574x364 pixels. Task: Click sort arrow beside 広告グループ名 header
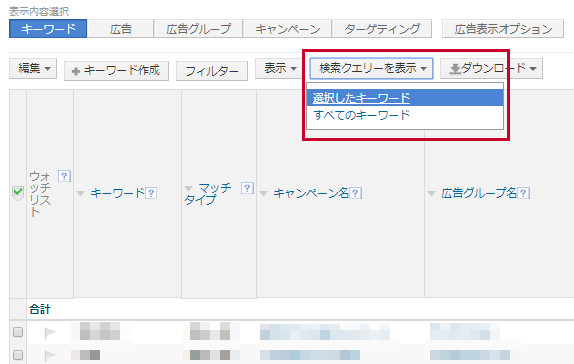pyautogui.click(x=432, y=193)
